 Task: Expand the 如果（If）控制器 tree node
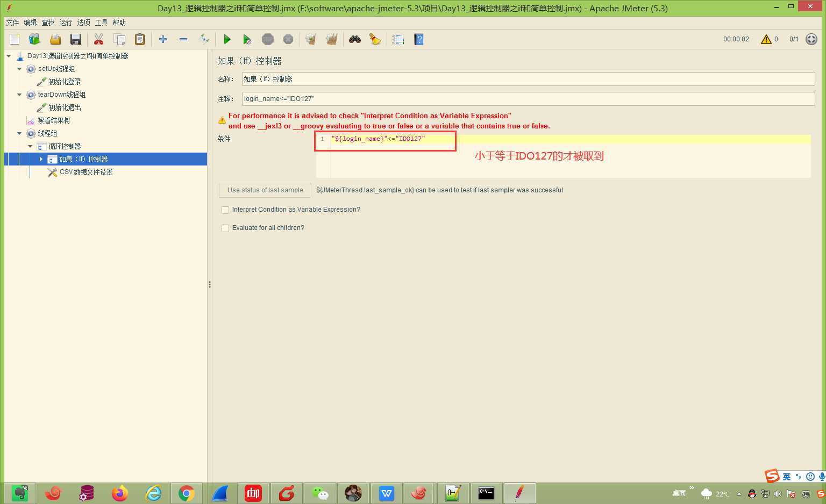click(x=41, y=159)
